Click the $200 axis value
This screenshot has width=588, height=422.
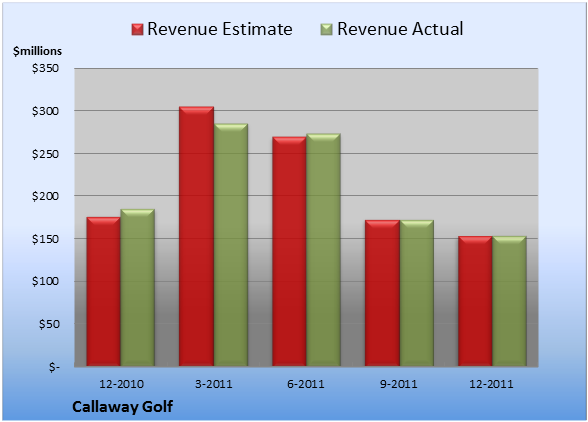point(45,196)
